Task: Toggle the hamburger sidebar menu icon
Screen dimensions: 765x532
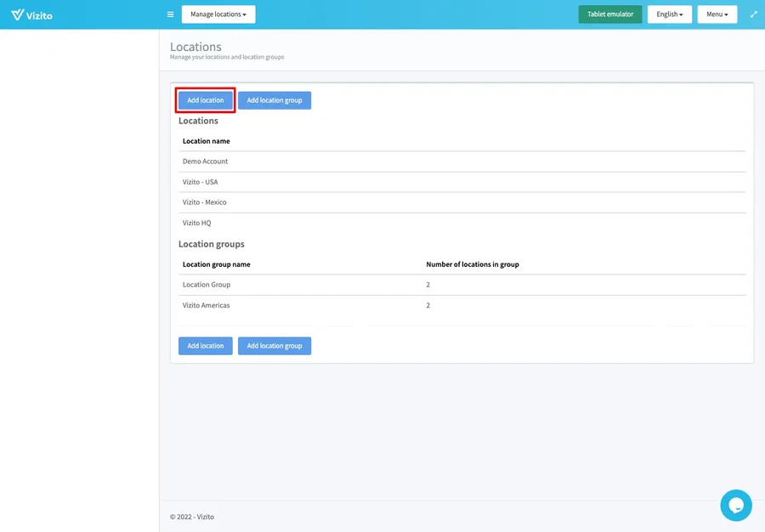Action: click(x=170, y=14)
